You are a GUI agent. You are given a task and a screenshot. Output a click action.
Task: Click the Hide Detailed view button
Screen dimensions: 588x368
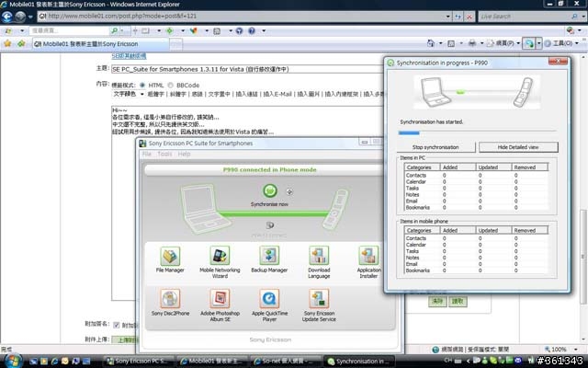point(518,147)
